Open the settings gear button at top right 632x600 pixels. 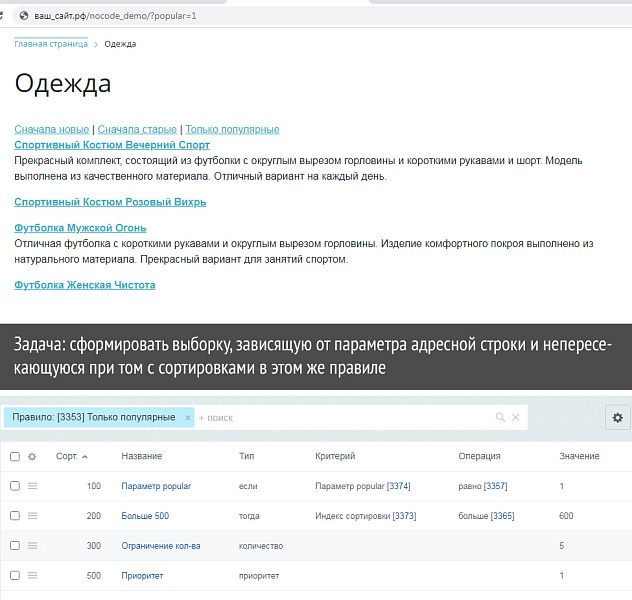click(x=617, y=417)
